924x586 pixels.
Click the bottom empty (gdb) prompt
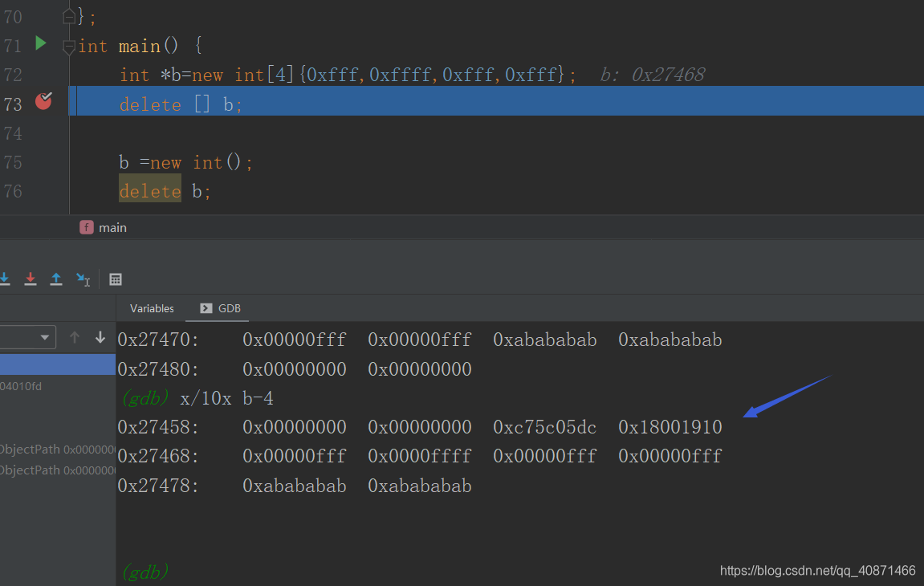[145, 572]
